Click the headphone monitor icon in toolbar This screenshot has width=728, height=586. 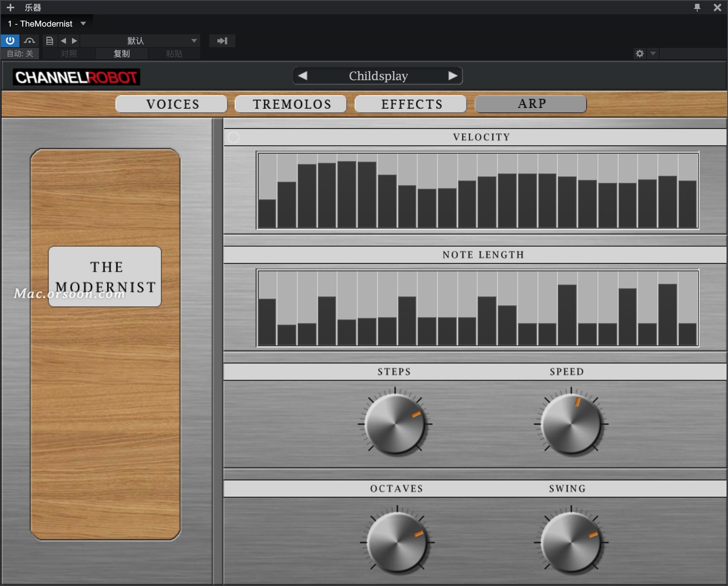29,41
